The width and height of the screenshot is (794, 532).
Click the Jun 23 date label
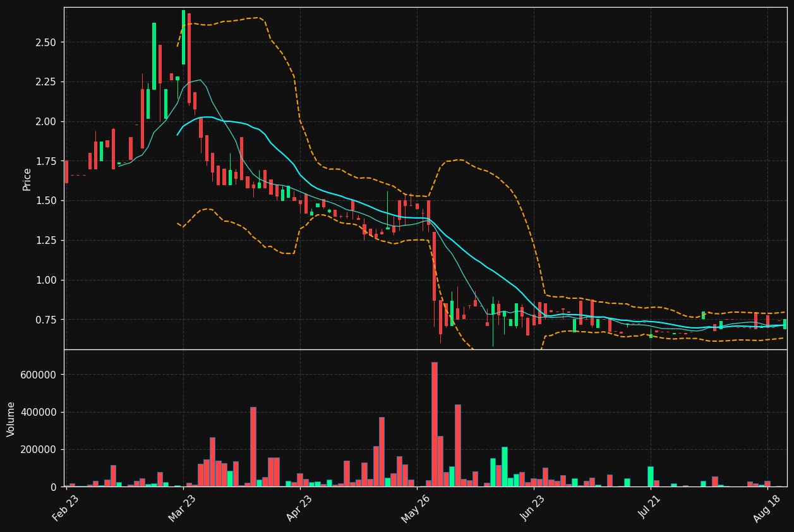pos(534,508)
